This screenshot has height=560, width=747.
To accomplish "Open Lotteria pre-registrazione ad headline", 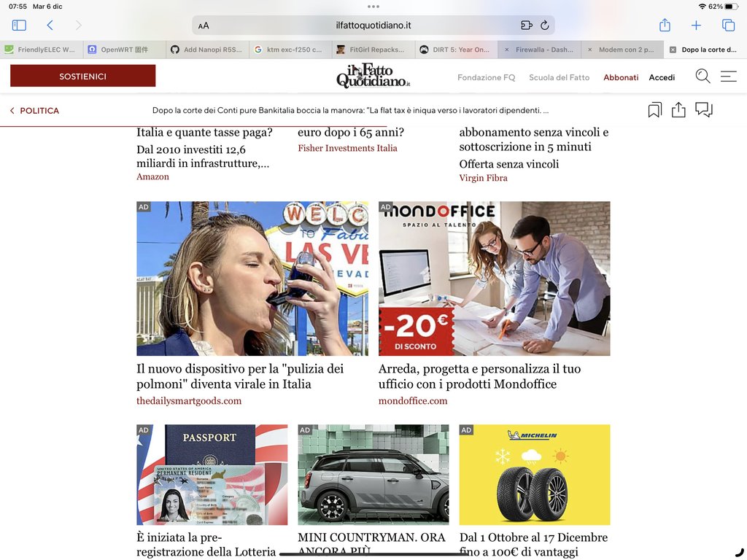I will pyautogui.click(x=206, y=544).
